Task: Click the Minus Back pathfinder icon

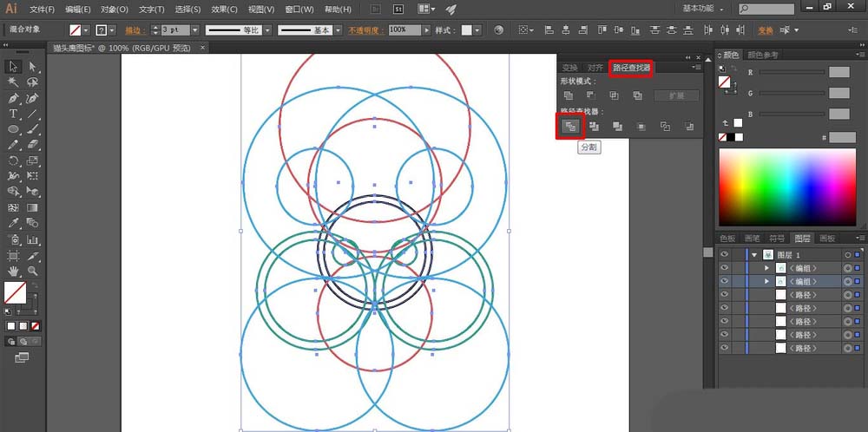Action: coord(688,127)
